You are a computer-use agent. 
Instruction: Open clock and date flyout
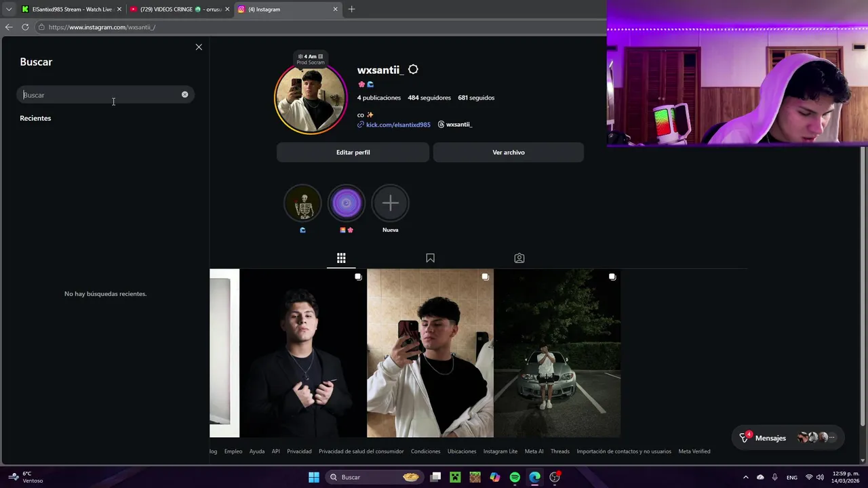click(x=846, y=477)
